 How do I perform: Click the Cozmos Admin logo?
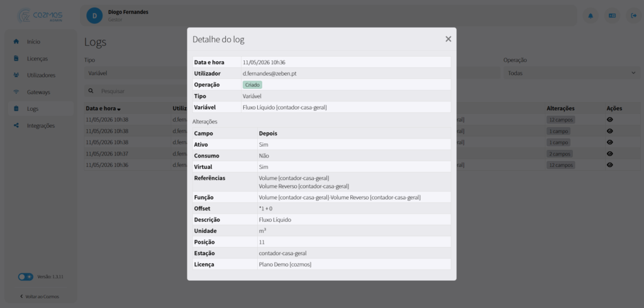pyautogui.click(x=40, y=16)
